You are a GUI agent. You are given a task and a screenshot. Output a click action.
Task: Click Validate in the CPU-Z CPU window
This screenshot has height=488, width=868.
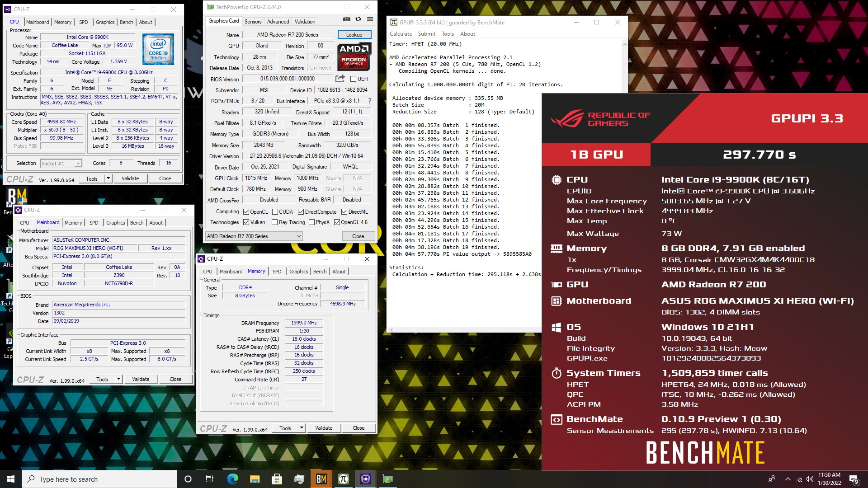click(x=130, y=178)
